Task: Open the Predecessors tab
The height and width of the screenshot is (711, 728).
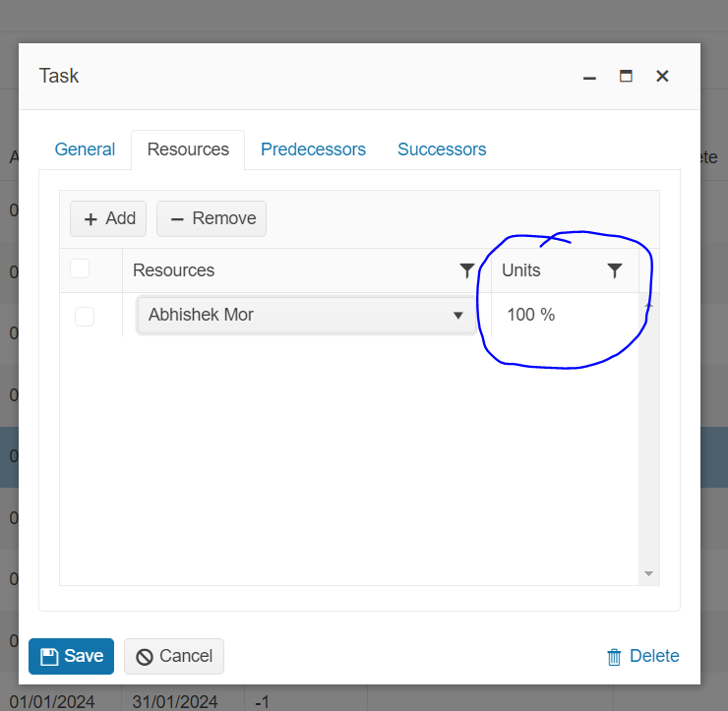Action: pos(313,149)
